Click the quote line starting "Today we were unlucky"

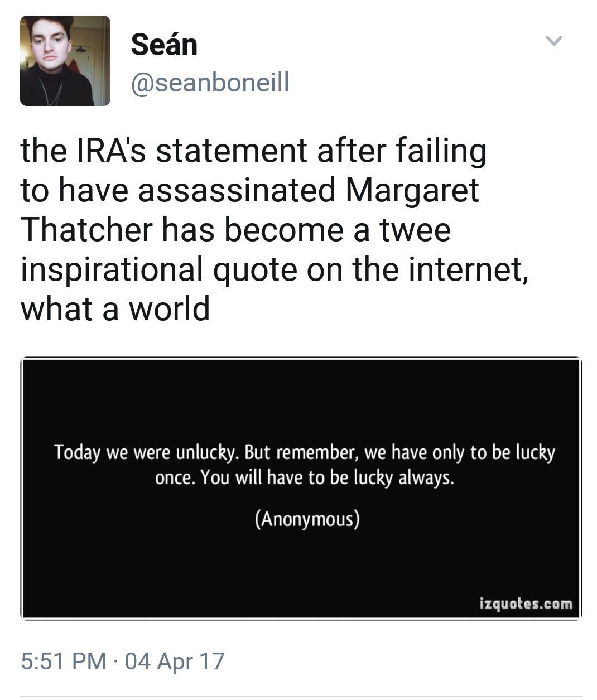point(305,452)
